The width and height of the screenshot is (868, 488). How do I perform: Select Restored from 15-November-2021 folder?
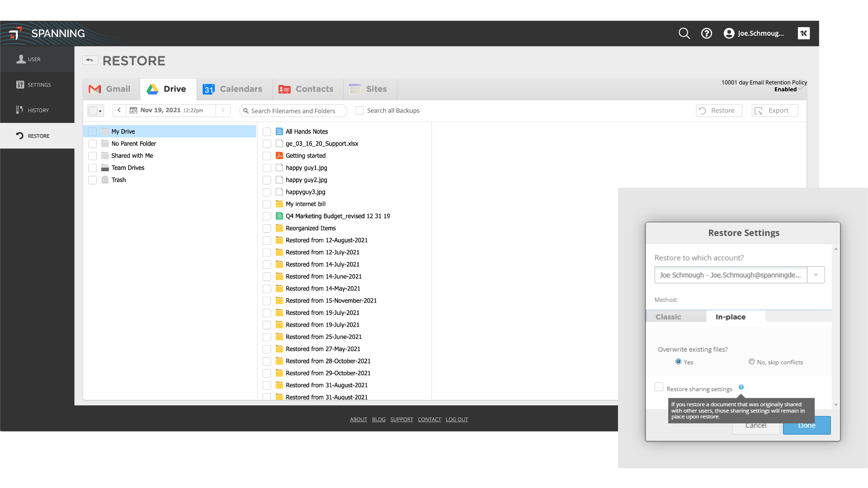pyautogui.click(x=331, y=300)
